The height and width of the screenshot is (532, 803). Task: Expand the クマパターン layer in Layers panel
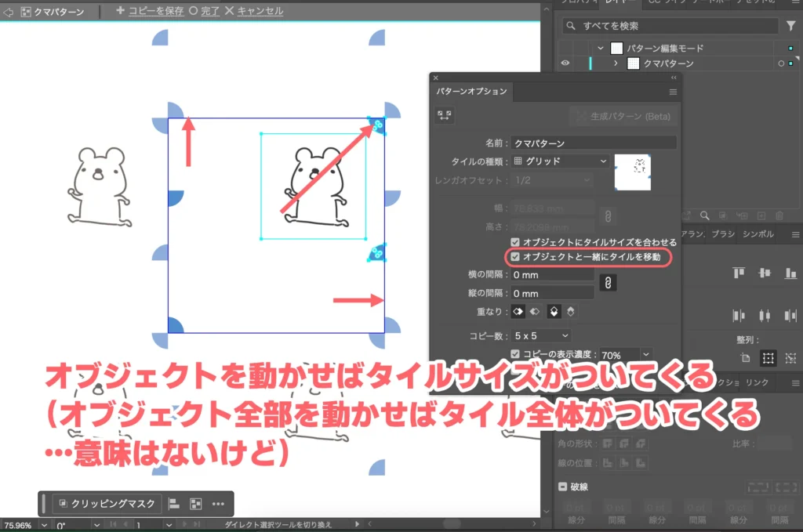[616, 63]
